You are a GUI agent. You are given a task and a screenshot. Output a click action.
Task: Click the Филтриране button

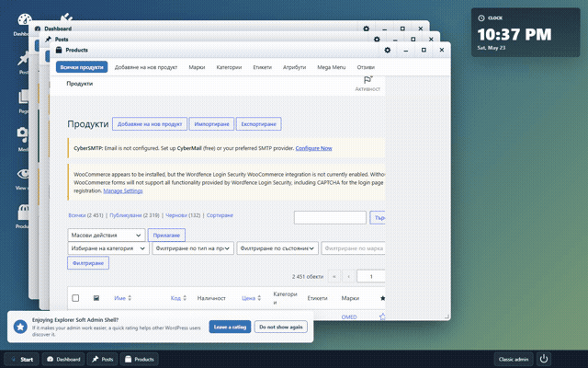(88, 263)
